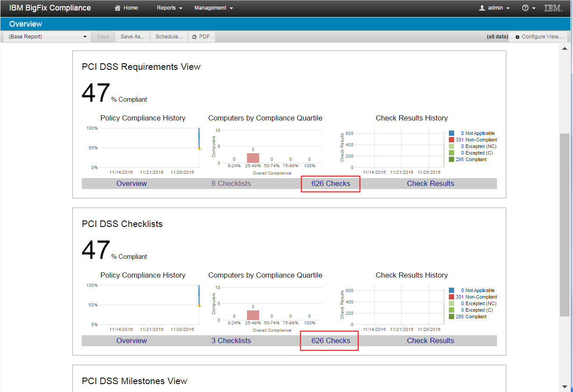Open Check Results link in PCI DSS Checklists
Viewport: 573px width, 392px height.
tap(431, 340)
